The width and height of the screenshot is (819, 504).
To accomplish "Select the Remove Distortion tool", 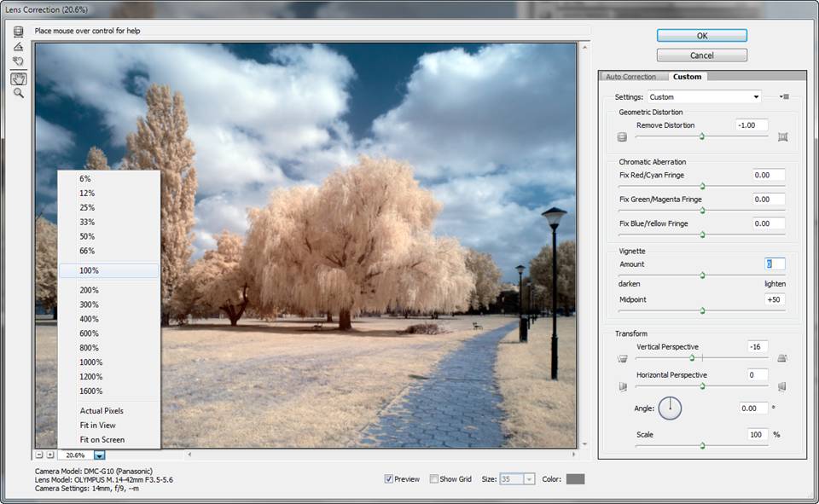I will [18, 32].
